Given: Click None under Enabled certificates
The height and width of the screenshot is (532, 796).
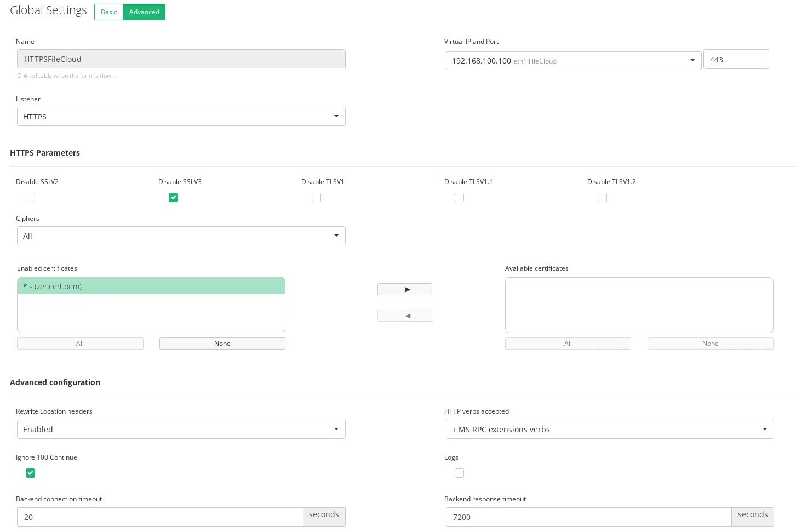Looking at the screenshot, I should 222,344.
